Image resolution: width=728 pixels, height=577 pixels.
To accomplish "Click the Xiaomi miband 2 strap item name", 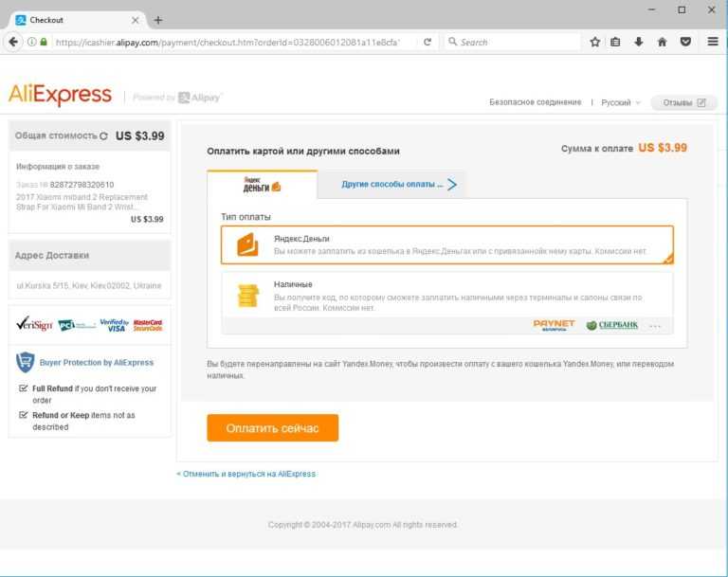I will point(82,202).
